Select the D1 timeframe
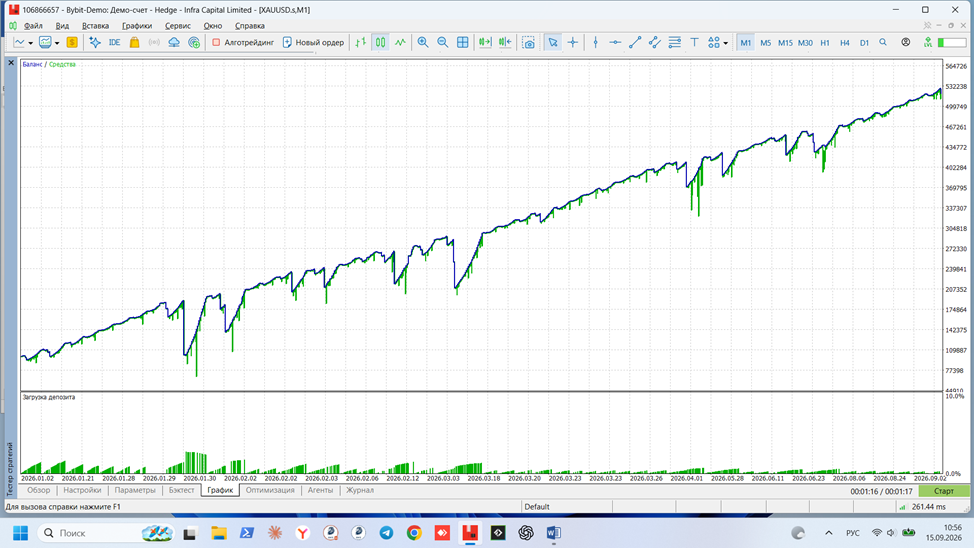 [864, 43]
